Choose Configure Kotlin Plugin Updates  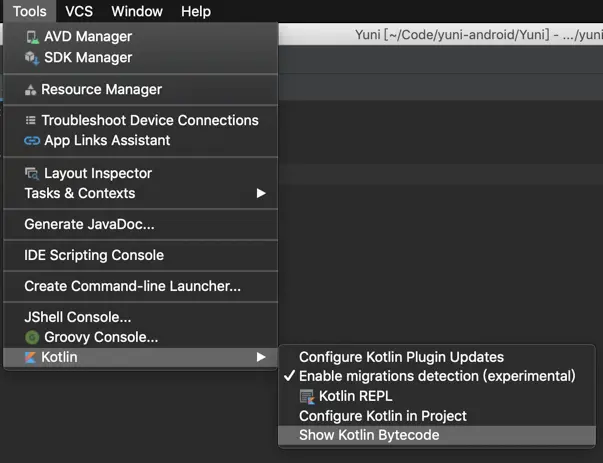(x=401, y=357)
